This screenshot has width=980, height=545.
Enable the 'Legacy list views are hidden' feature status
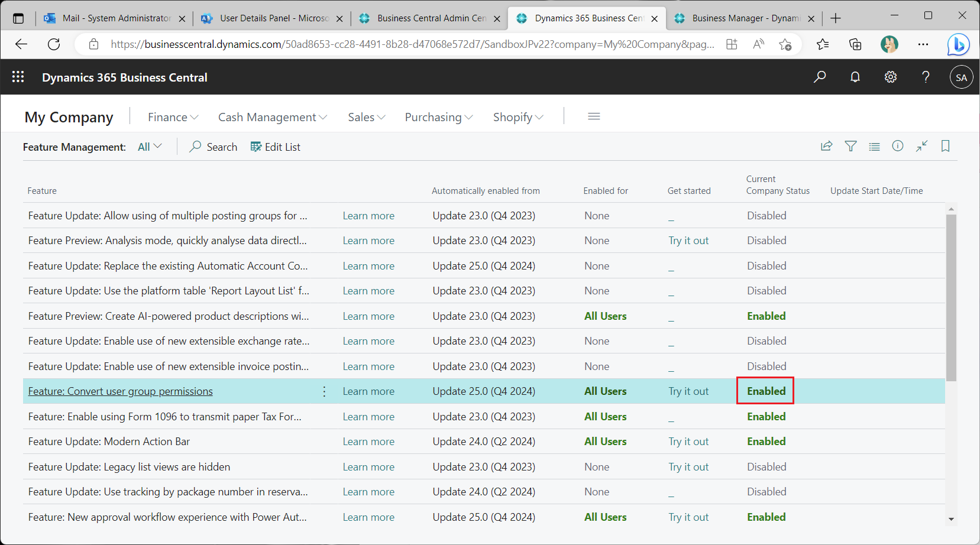pos(766,466)
